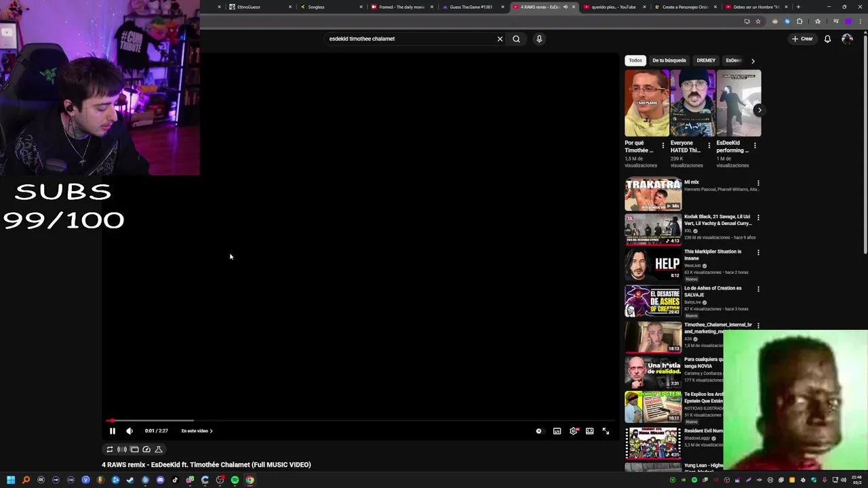This screenshot has width=868, height=488.
Task: Open options menu for 'Mi mix'
Action: click(x=758, y=183)
